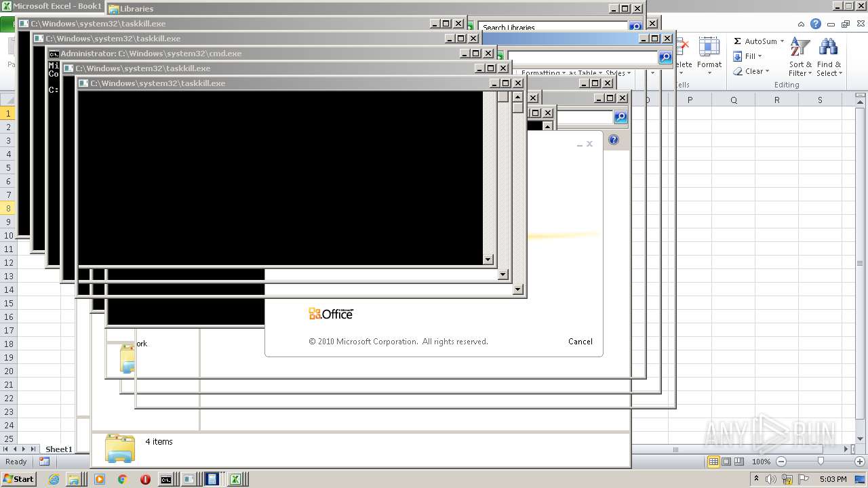Switch to Excel taskbar button
Image resolution: width=868 pixels, height=488 pixels.
pyautogui.click(x=235, y=479)
